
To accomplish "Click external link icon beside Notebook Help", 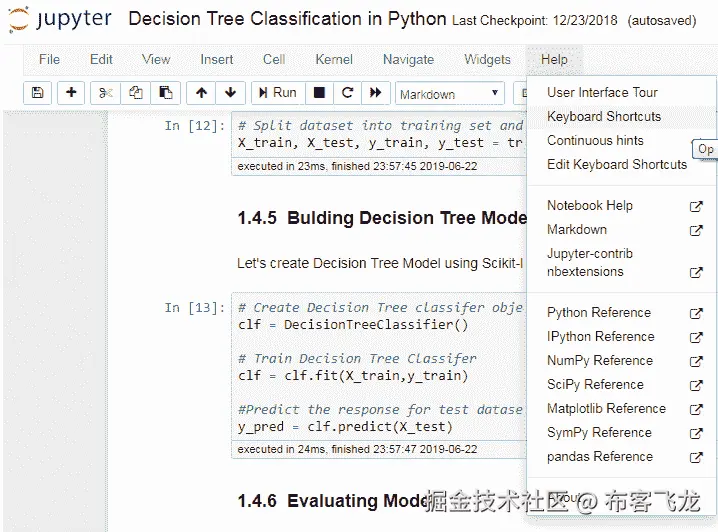I will pyautogui.click(x=696, y=206).
